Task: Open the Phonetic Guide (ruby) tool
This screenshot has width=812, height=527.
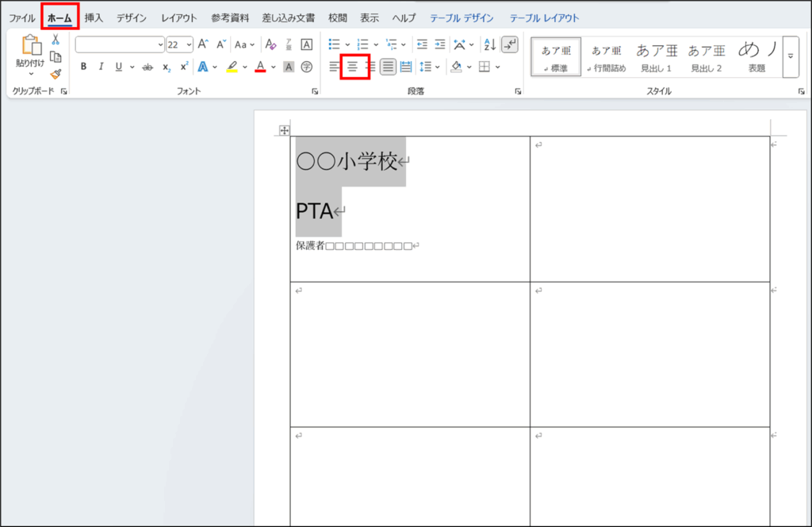Action: [289, 44]
